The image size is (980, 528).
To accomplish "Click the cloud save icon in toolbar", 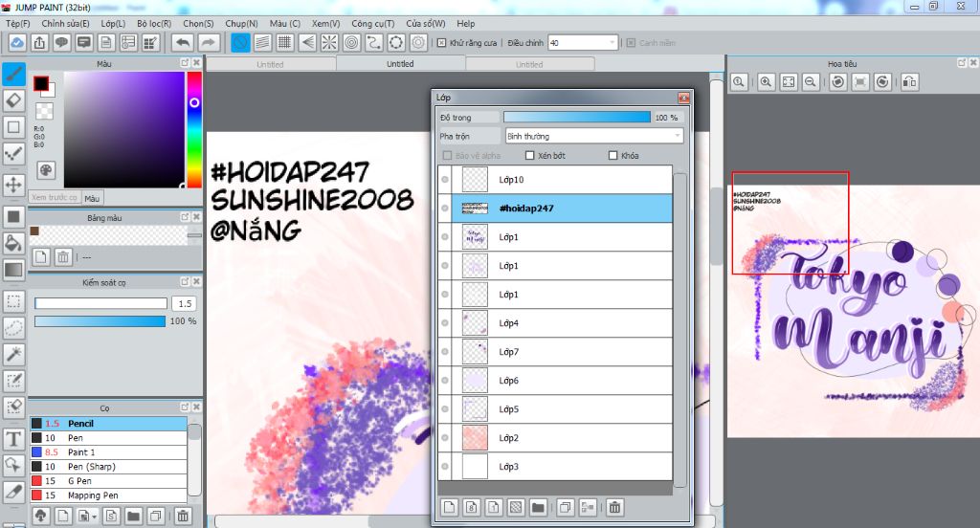I will click(17, 42).
